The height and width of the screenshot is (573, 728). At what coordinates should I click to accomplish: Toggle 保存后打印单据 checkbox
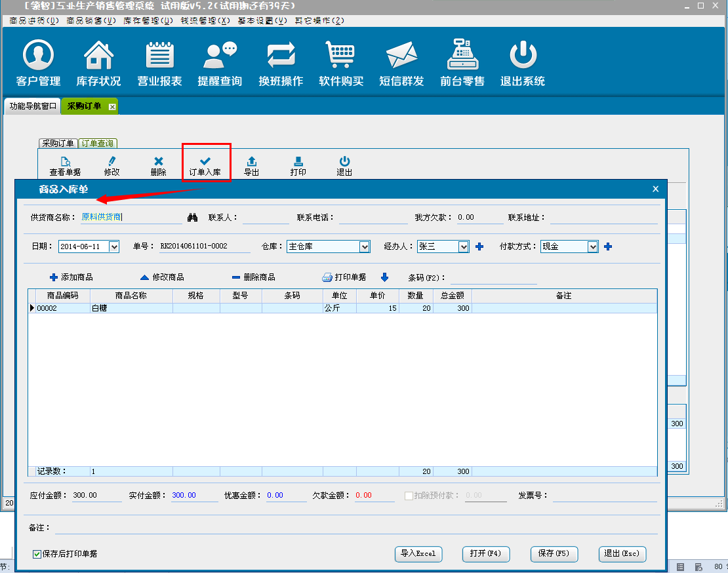point(37,554)
